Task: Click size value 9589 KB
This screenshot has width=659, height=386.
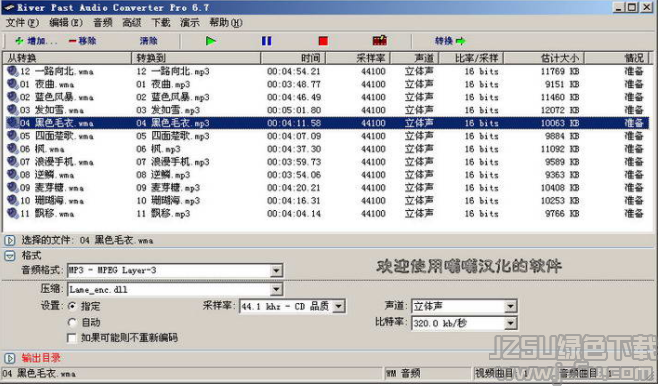Action: coord(562,162)
